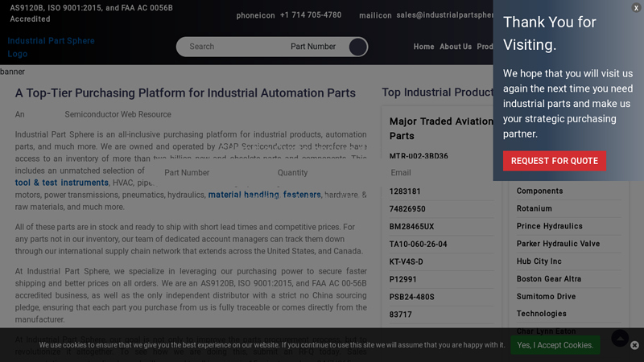This screenshot has width=644, height=362.
Task: Focus the Quantity field in quote form
Action: 327,173
